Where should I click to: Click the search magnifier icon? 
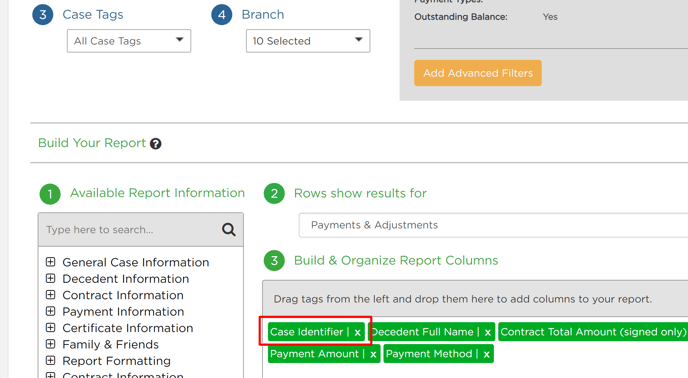(229, 229)
